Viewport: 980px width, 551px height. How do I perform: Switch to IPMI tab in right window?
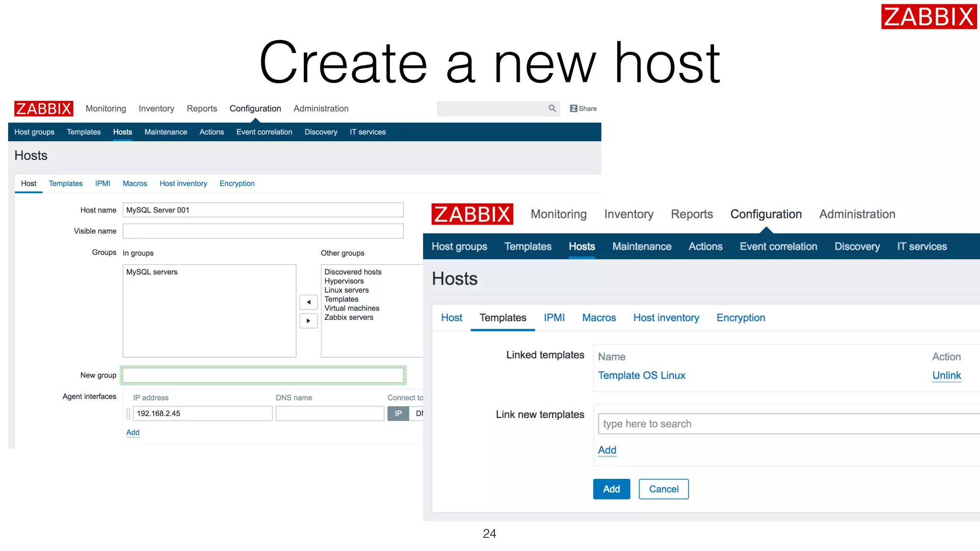click(x=554, y=318)
